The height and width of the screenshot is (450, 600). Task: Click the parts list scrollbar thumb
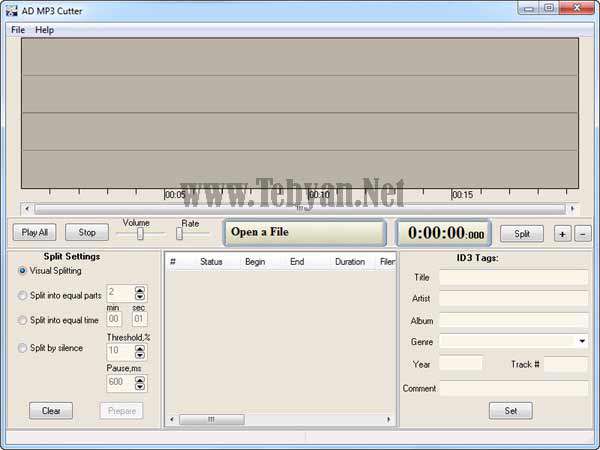[x=212, y=420]
